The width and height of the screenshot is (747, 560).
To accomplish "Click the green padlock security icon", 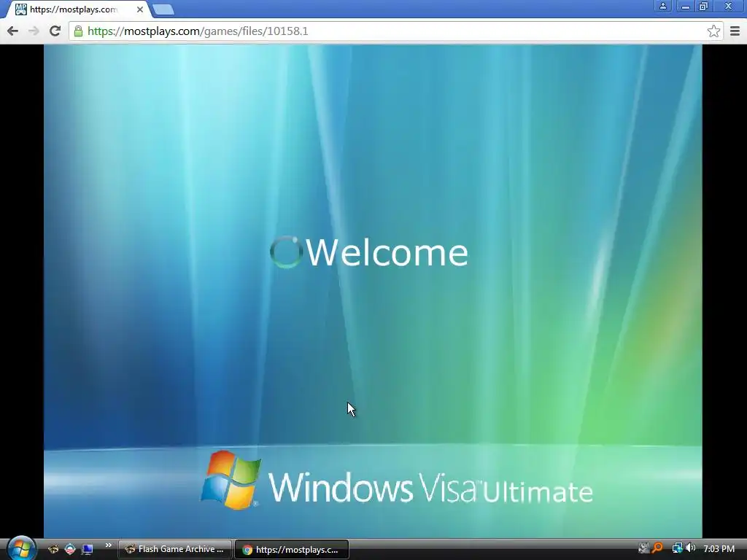I will click(78, 31).
